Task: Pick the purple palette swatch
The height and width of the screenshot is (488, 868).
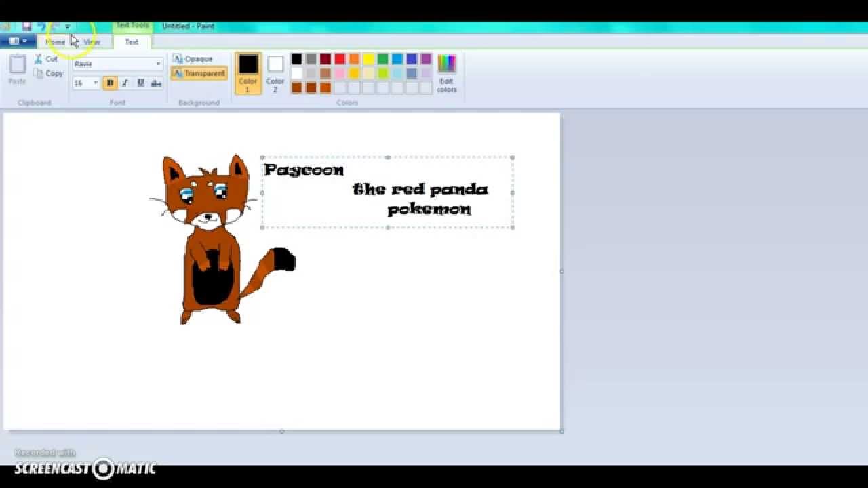Action: [x=426, y=59]
